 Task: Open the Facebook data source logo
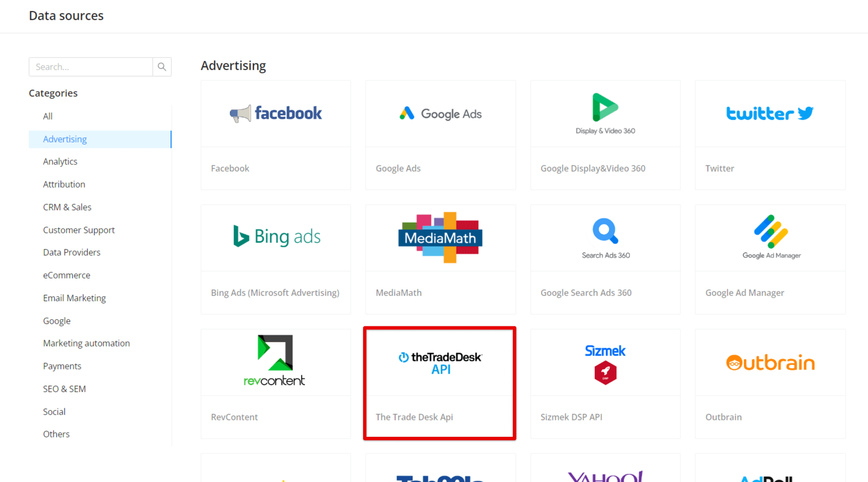click(x=276, y=114)
